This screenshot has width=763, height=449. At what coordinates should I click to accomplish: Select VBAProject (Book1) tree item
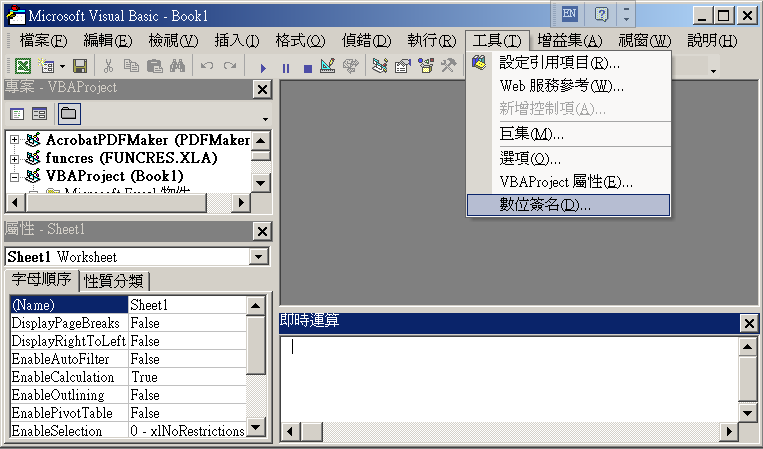114,176
